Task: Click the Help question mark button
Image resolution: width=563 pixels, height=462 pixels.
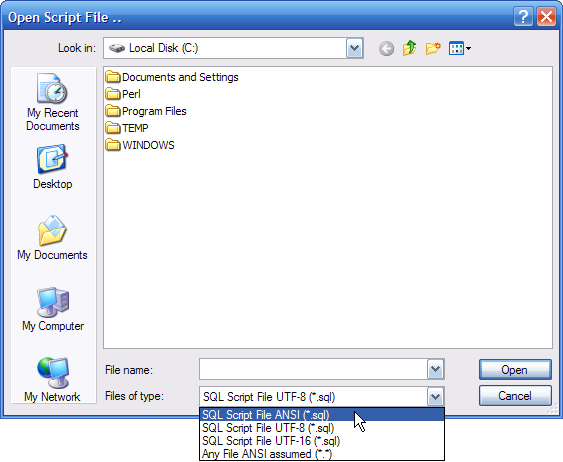Action: [x=523, y=17]
